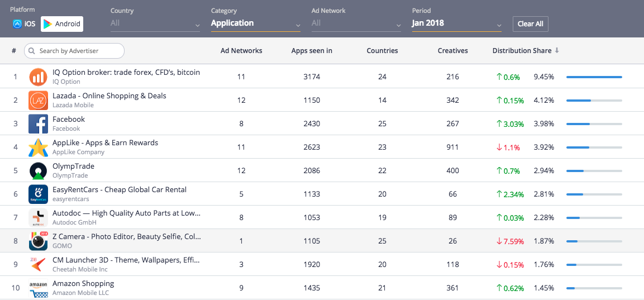The width and height of the screenshot is (644, 300).
Task: Open AppLike - Apps & Earn Rewards title
Action: pos(105,142)
